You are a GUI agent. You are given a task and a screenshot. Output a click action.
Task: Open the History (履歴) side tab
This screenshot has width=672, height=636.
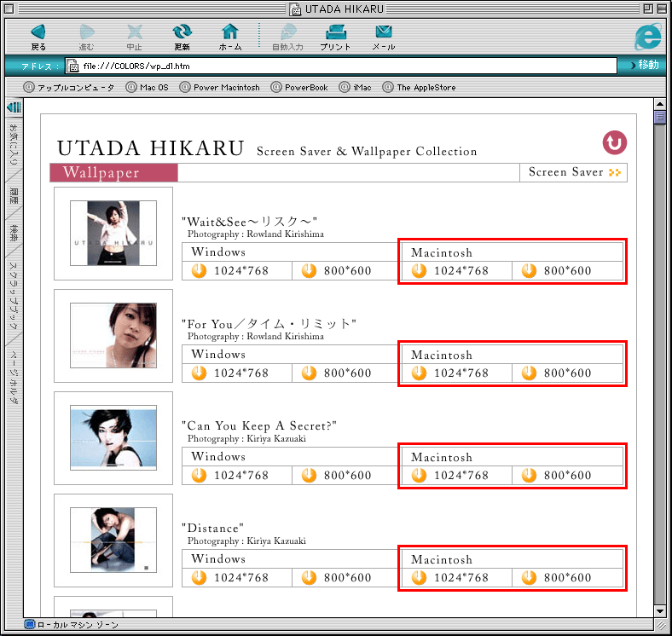point(14,196)
